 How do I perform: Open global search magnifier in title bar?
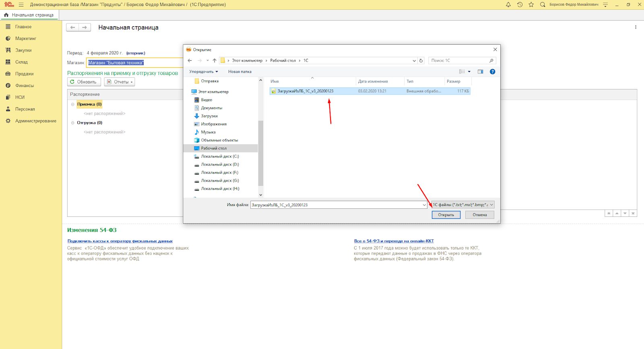543,5
